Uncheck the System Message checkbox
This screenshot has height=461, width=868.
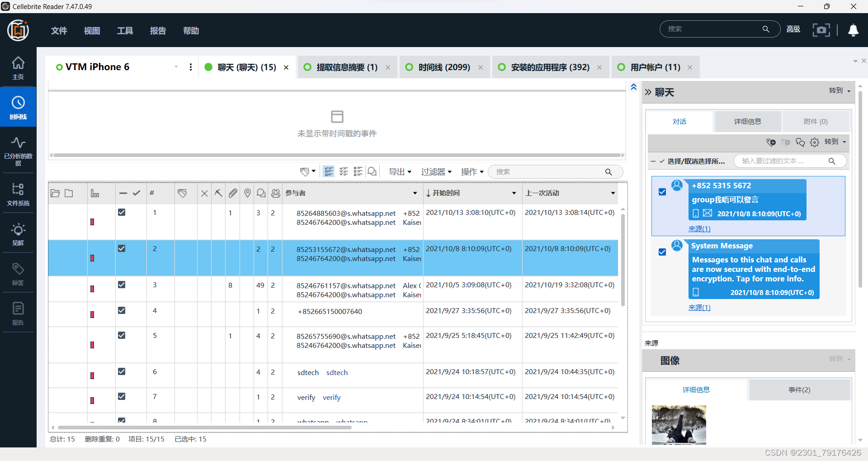pos(662,252)
